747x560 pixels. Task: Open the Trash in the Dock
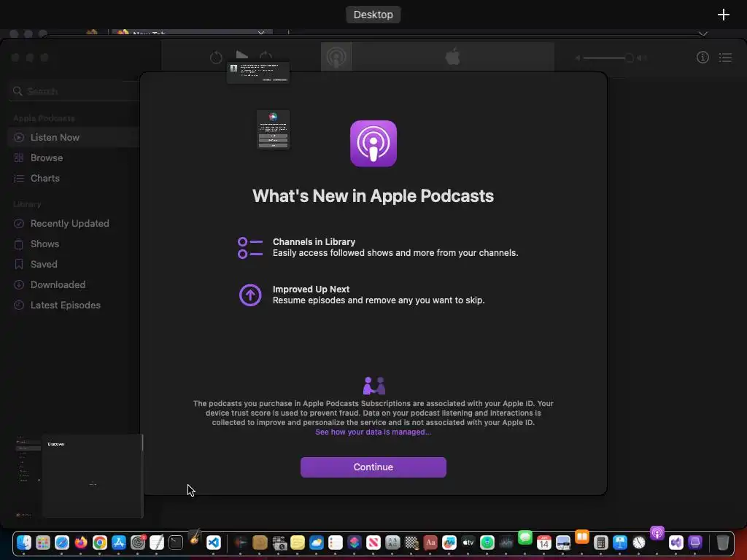[x=723, y=542]
